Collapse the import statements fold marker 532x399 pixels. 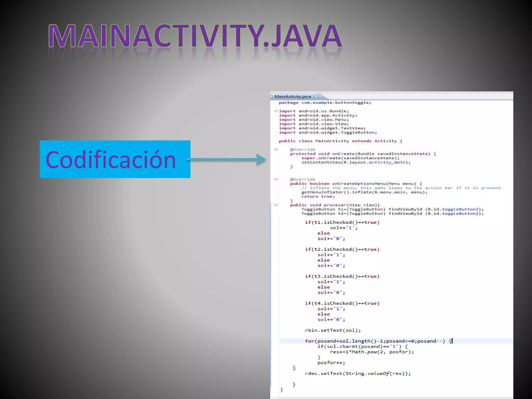276,111
